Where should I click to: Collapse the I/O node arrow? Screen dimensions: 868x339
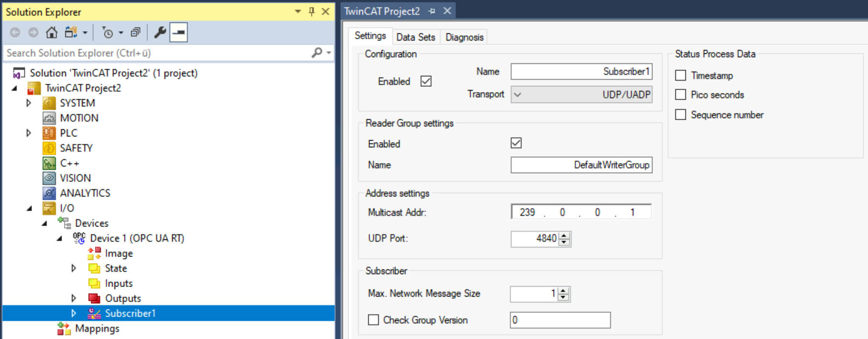(30, 208)
